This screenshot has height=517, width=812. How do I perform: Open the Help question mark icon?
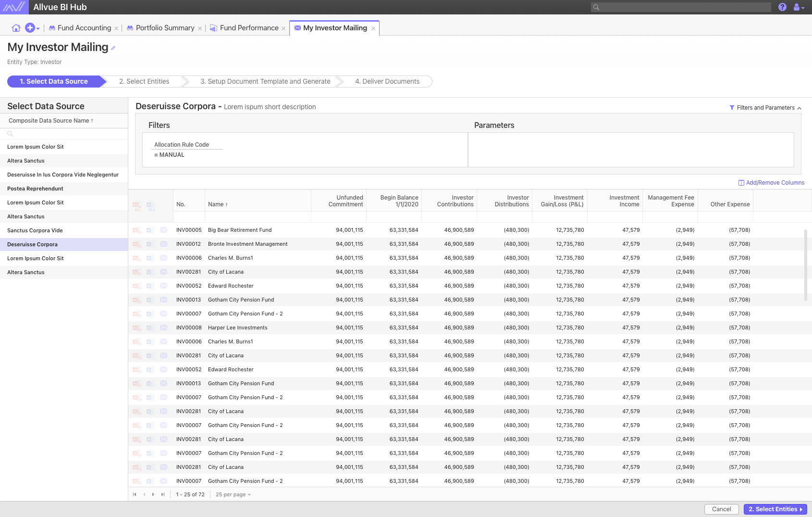tap(782, 7)
